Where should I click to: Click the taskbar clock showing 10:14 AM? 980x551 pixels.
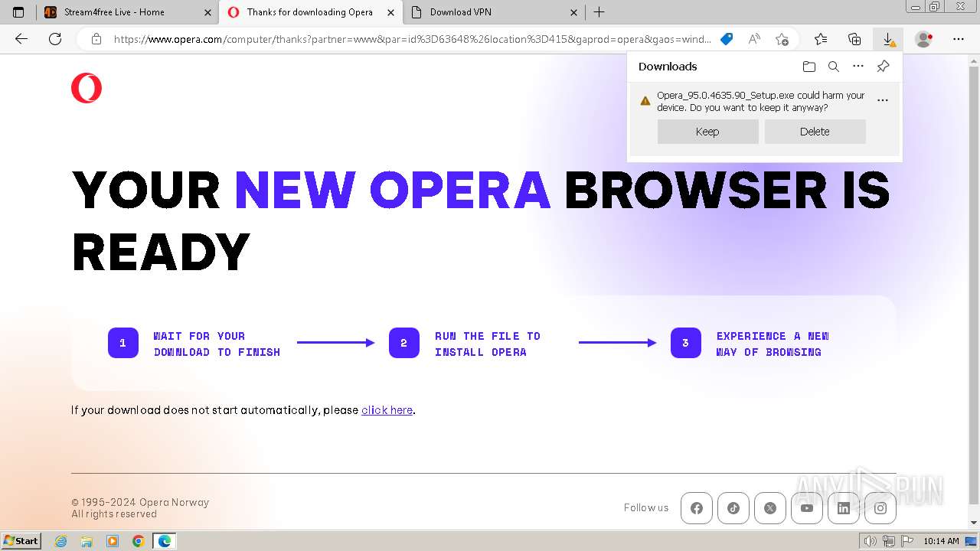point(941,541)
